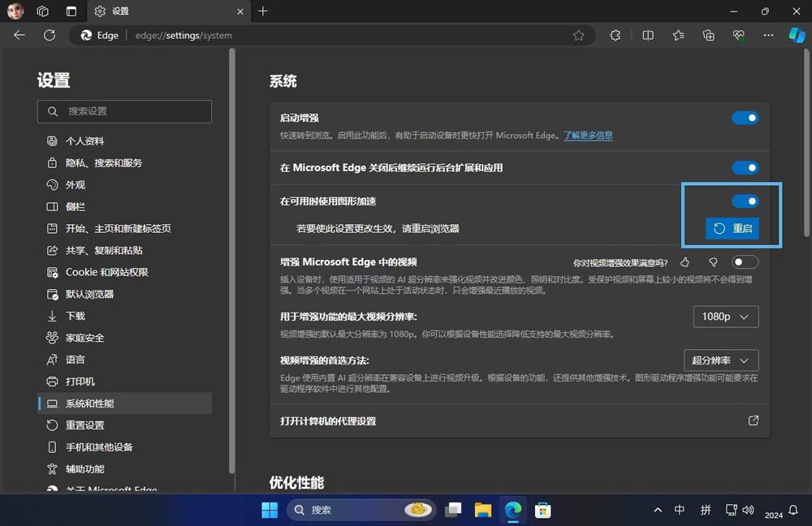Click the settings sidebar scrollbar
812x526 pixels.
pyautogui.click(x=232, y=261)
